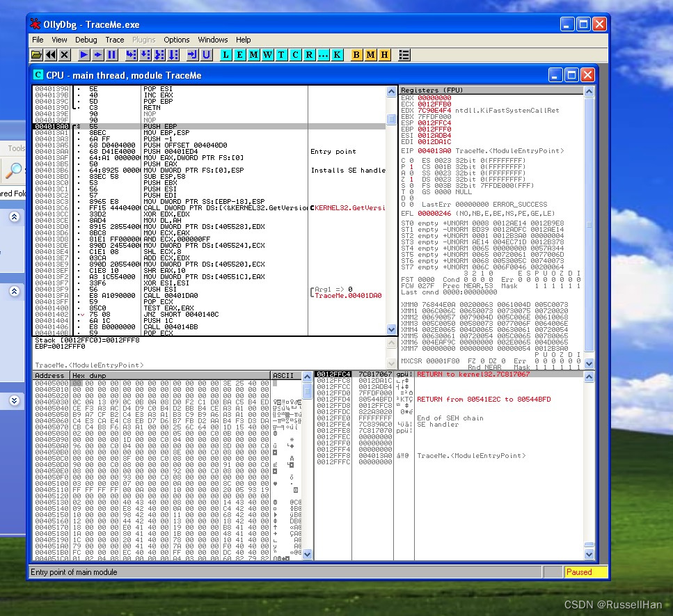Restart the debugged program with rewind icon
Screen dimensions: 673x616
click(51, 55)
